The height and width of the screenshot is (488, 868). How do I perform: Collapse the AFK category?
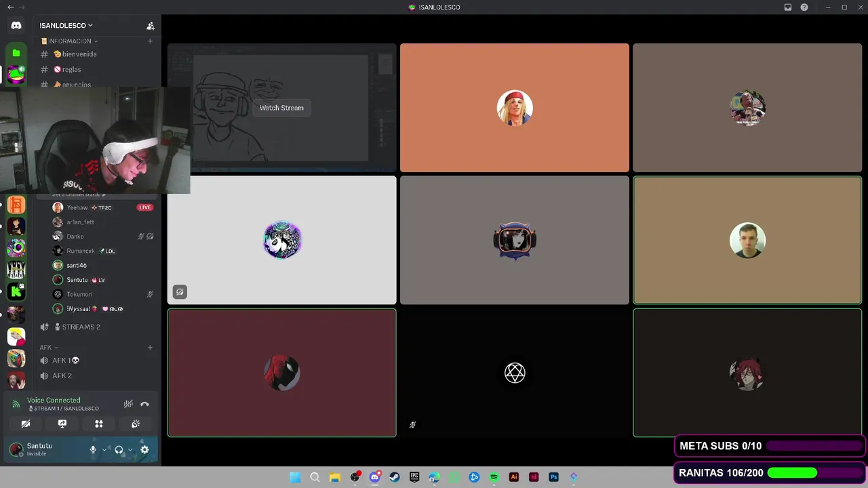(x=49, y=348)
